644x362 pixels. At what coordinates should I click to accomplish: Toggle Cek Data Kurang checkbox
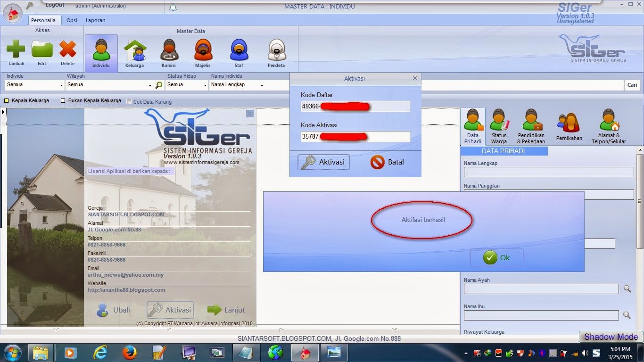[x=129, y=101]
